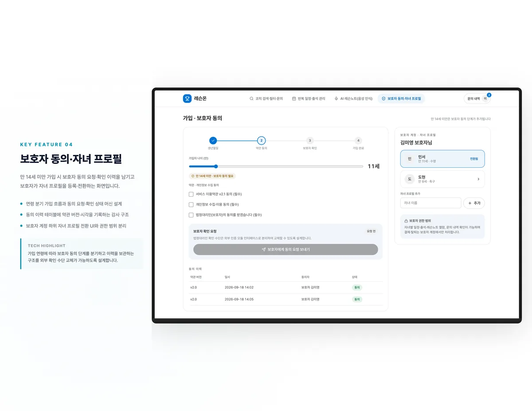Click 동의 badge in the 14:05 row
Screen dimensions: 532x411
(x=357, y=299)
